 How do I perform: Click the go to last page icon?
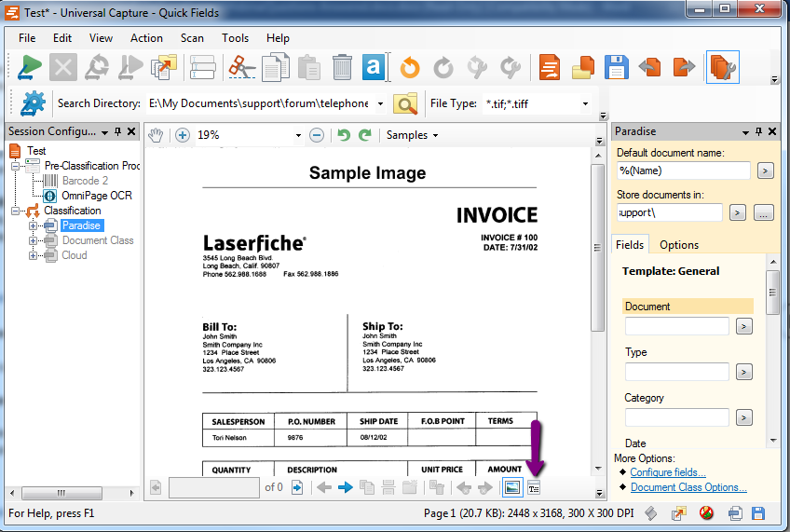pos(297,487)
